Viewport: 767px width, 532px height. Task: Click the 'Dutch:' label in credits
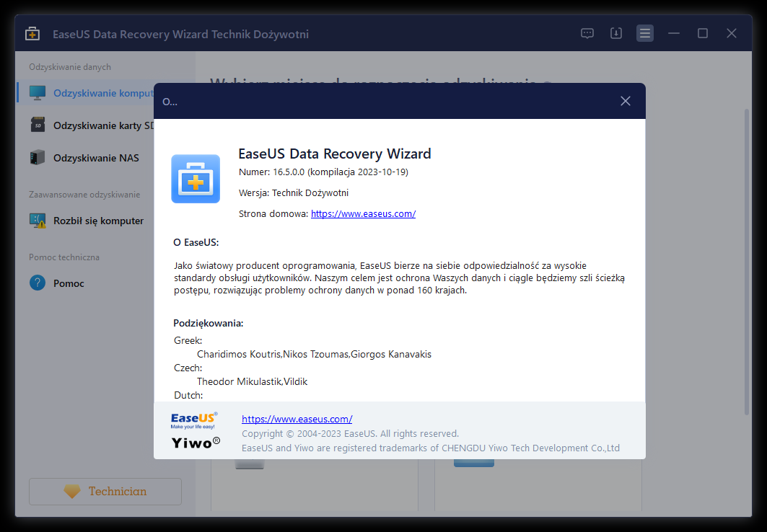click(188, 395)
